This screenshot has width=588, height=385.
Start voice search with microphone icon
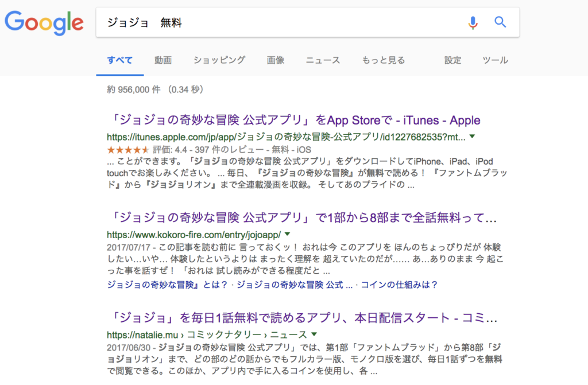coord(473,22)
